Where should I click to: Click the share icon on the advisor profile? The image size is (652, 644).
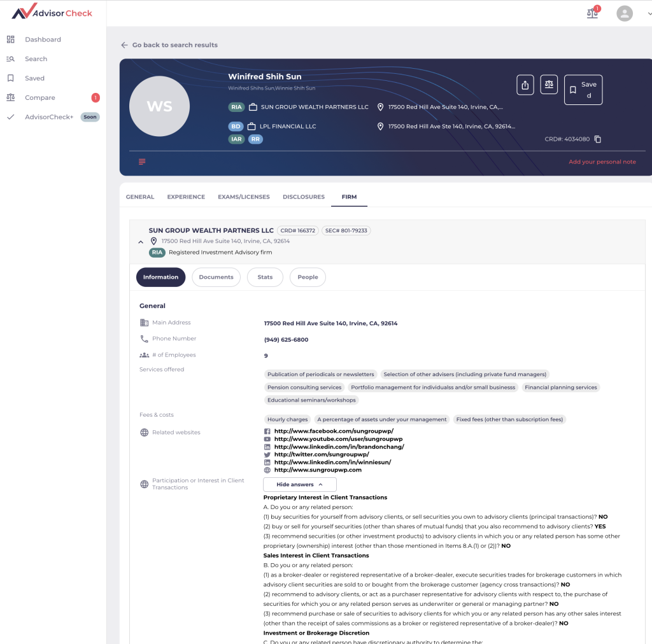(525, 84)
